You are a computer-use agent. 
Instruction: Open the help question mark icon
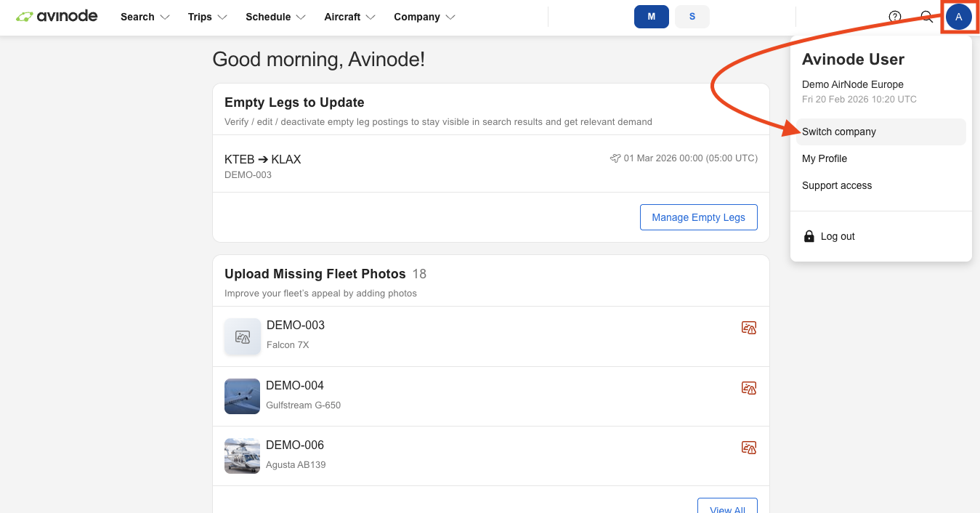[894, 16]
